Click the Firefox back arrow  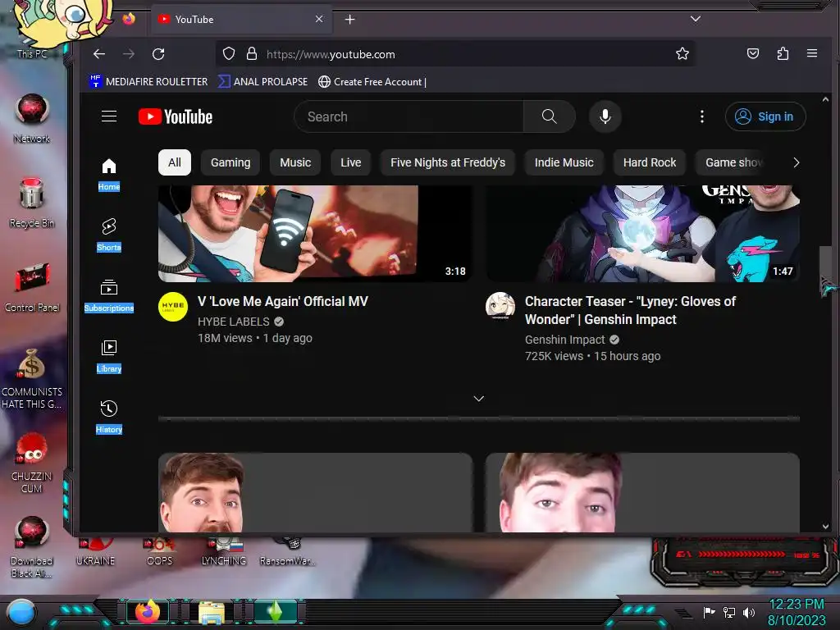[99, 54]
